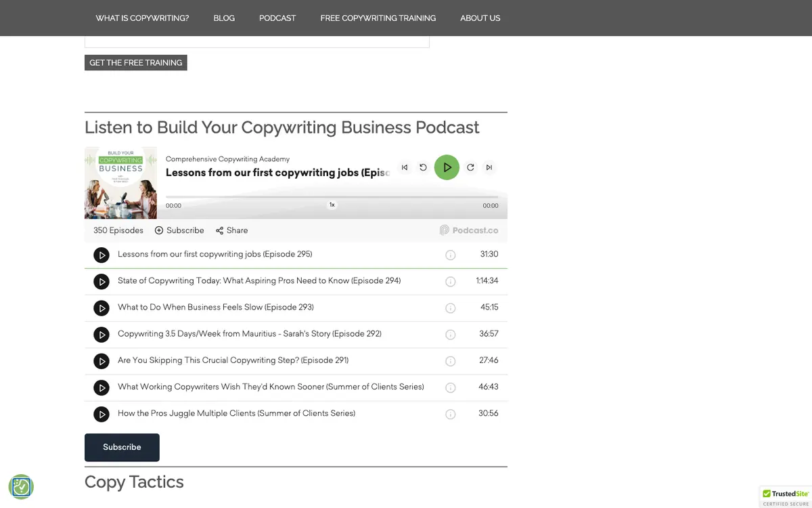The image size is (812, 508).
Task: Play episode 293 When Business Feels Slow
Action: [x=101, y=308]
